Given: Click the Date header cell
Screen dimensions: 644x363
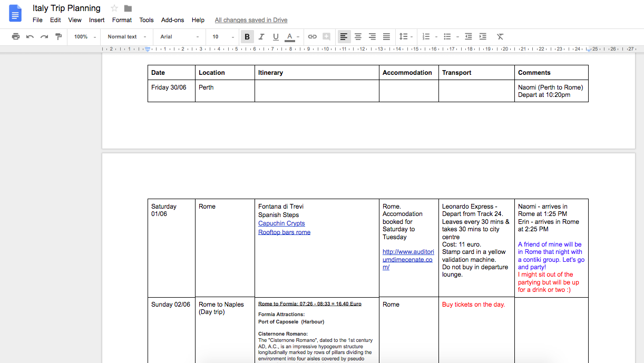Looking at the screenshot, I should (171, 73).
